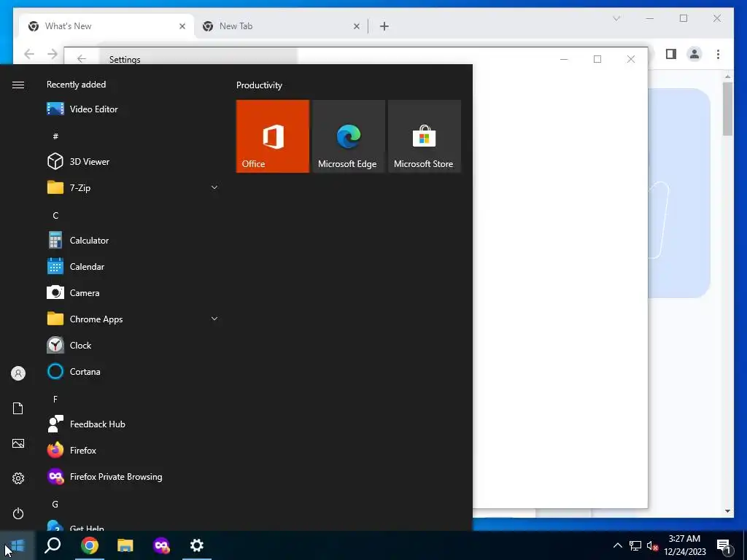Open Feedback Hub
747x560 pixels.
(x=133, y=424)
